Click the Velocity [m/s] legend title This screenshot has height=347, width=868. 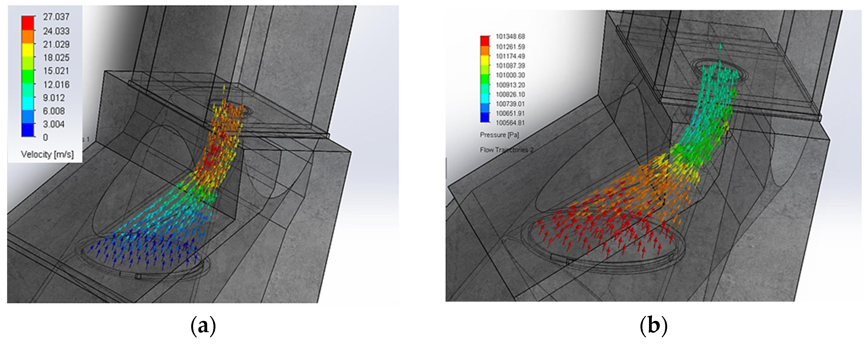coord(47,154)
